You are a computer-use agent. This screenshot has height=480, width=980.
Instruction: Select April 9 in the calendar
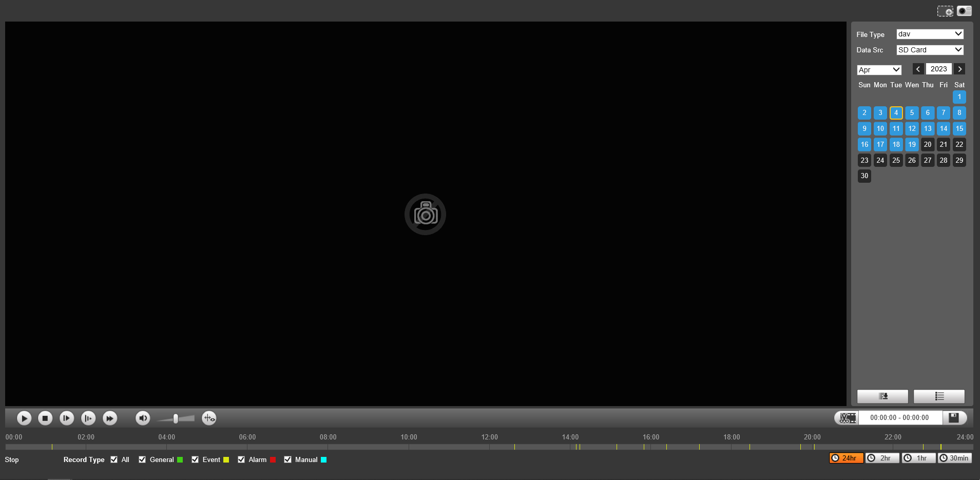pos(864,129)
